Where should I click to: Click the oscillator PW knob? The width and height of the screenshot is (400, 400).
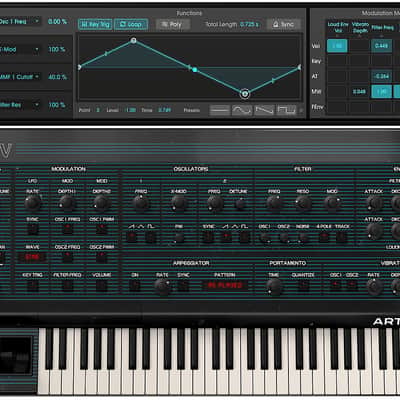click(x=179, y=237)
